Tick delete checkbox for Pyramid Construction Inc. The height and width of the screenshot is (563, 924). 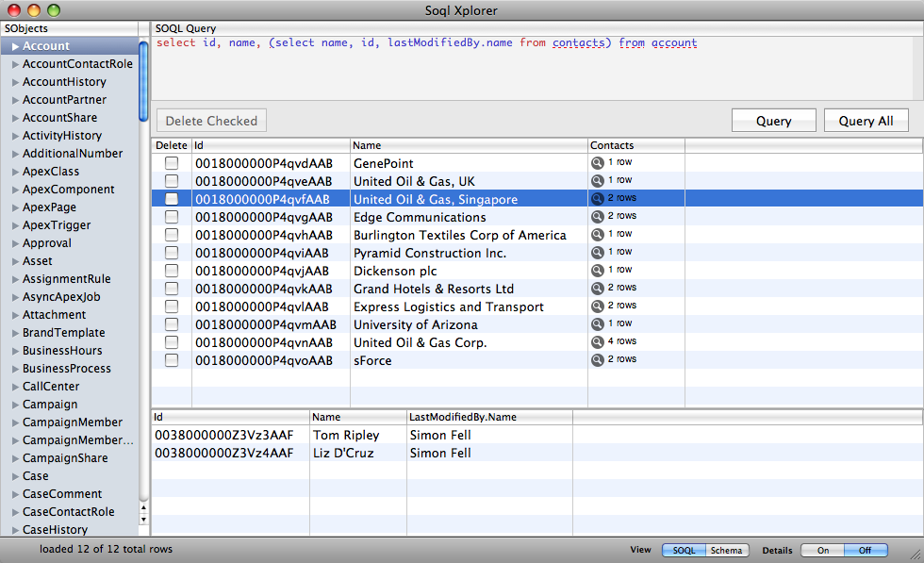coord(172,253)
